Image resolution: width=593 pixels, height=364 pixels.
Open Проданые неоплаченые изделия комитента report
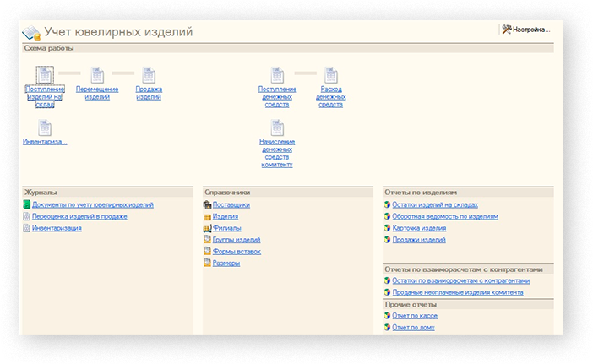click(x=458, y=292)
